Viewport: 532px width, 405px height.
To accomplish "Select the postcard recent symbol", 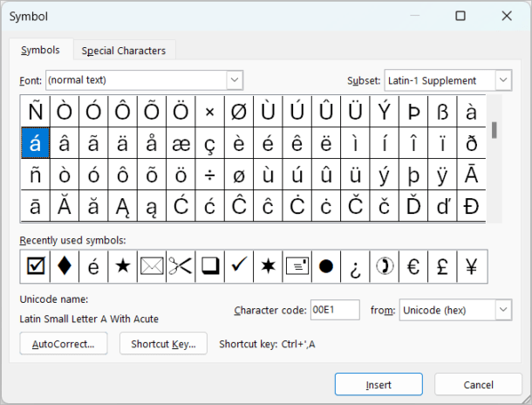I will tap(297, 266).
